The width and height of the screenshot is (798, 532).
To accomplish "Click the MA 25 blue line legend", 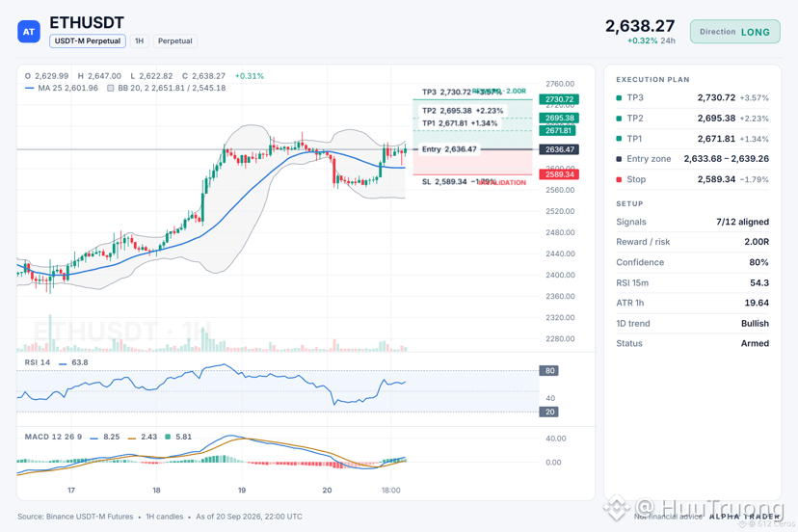I will [30, 88].
